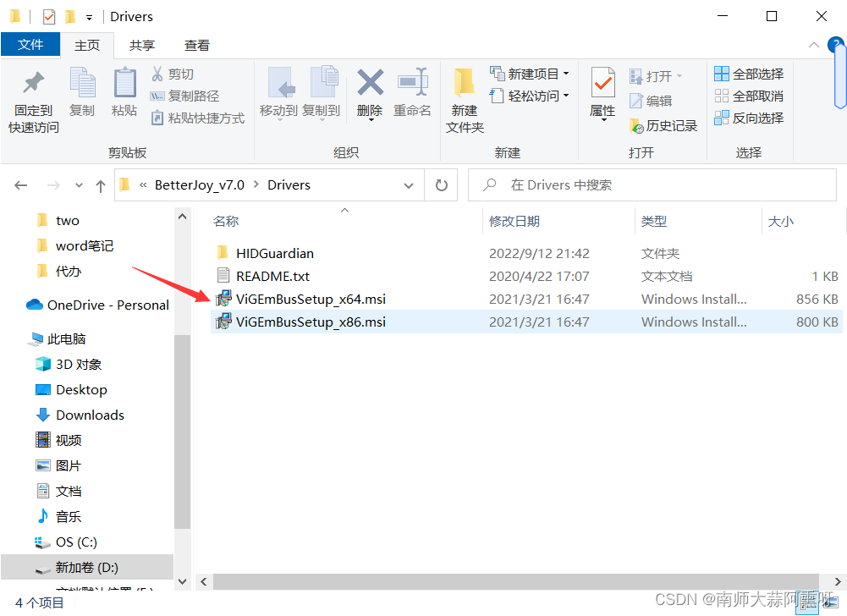This screenshot has height=616, width=847.
Task: Click BetterJoy_v7.0 in the address path
Action: (x=200, y=184)
